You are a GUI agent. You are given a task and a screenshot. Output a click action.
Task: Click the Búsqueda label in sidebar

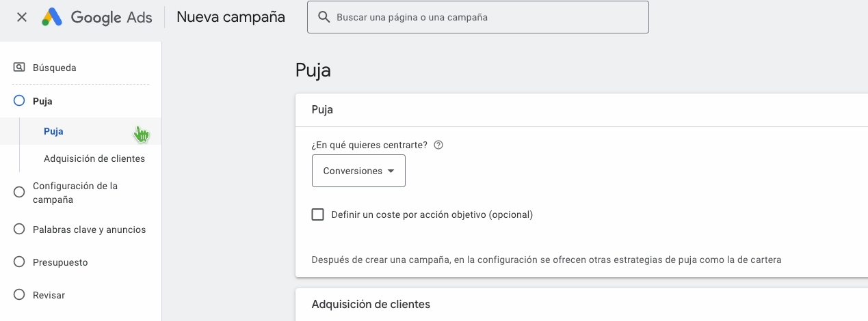tap(55, 68)
